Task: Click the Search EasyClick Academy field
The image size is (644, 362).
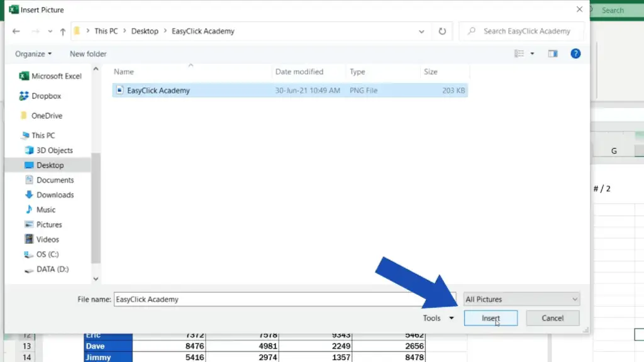Action: pyautogui.click(x=521, y=31)
